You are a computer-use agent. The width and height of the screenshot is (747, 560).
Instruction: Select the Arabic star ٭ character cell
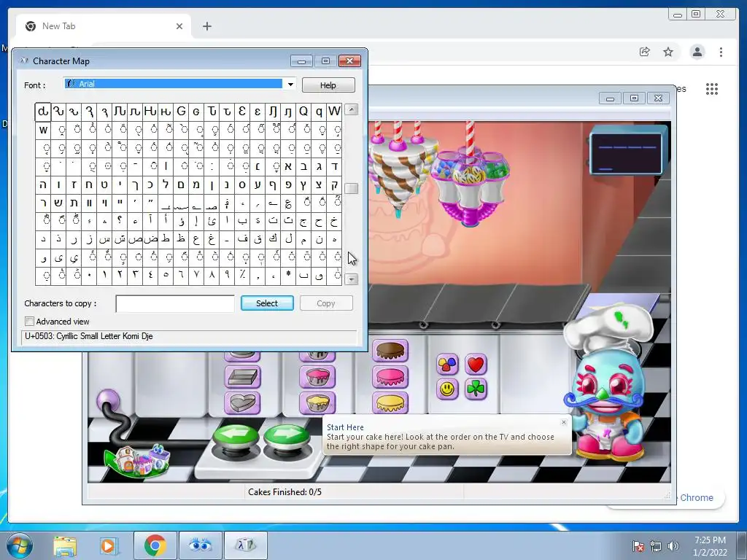tap(288, 276)
